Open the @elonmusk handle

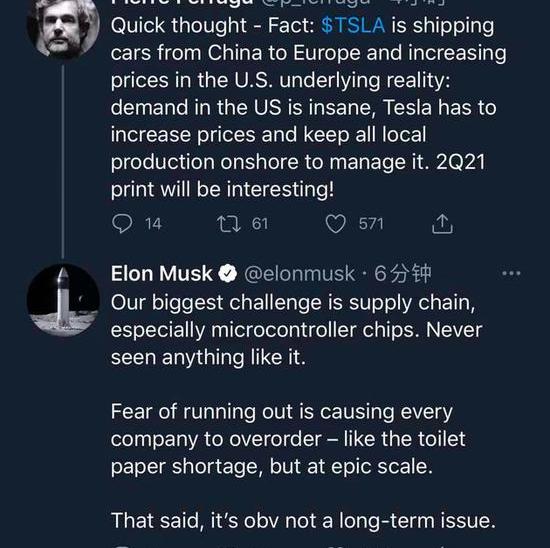300,274
